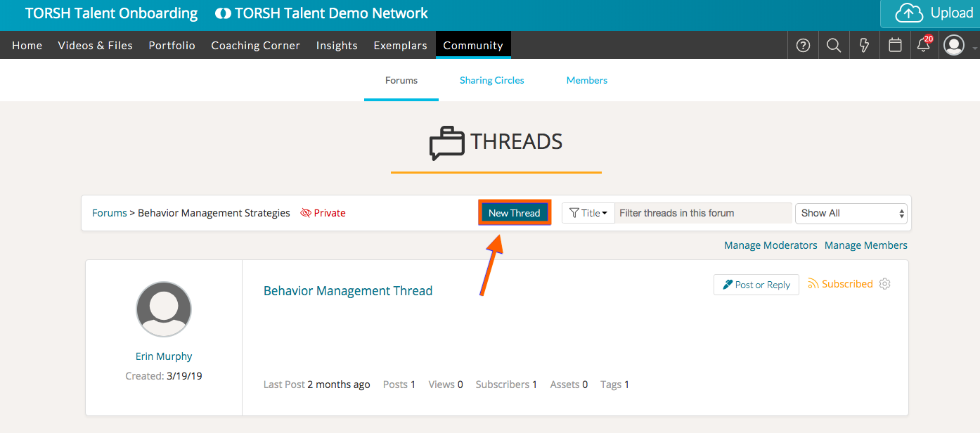Open thread settings gear icon
This screenshot has height=433, width=980.
[885, 284]
